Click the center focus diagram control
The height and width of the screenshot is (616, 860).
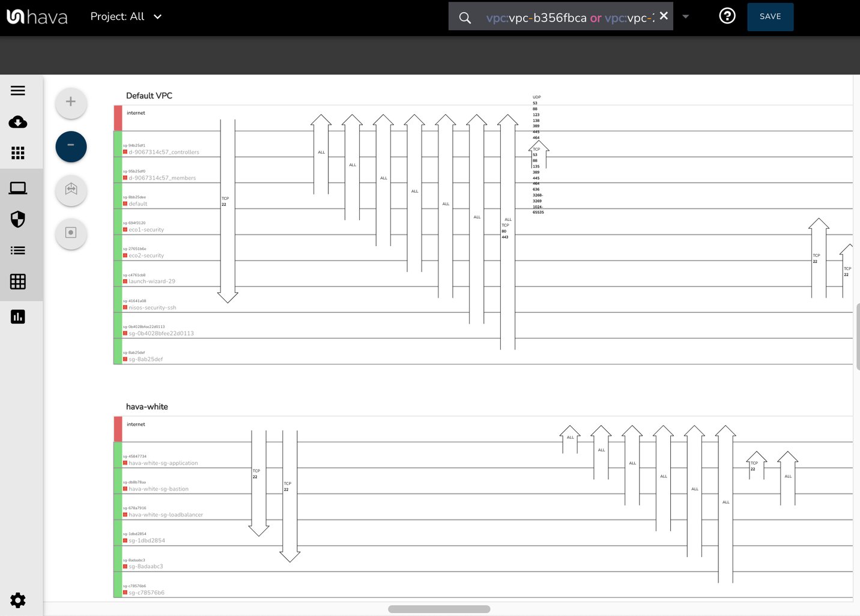[x=70, y=234]
